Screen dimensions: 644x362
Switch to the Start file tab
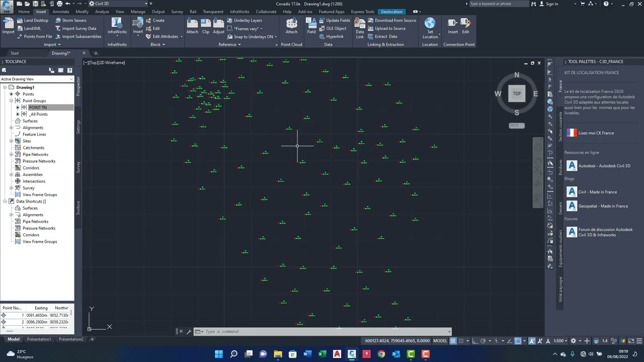click(x=15, y=53)
